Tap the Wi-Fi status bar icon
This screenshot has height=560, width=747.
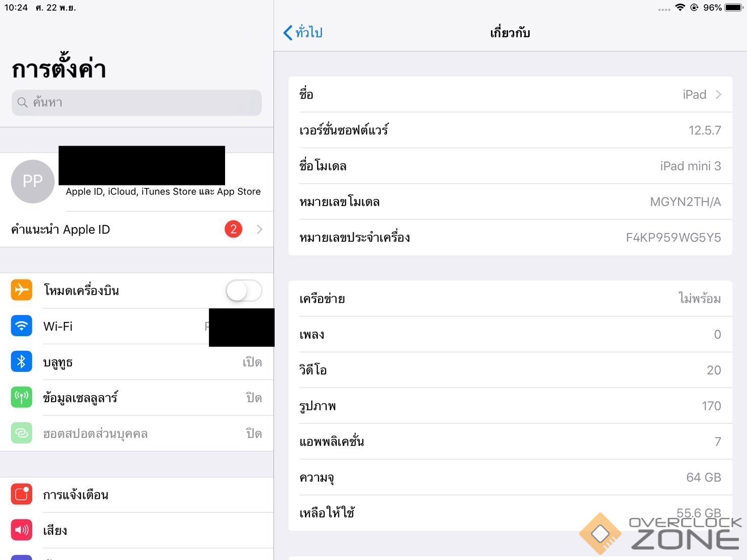pyautogui.click(x=680, y=8)
